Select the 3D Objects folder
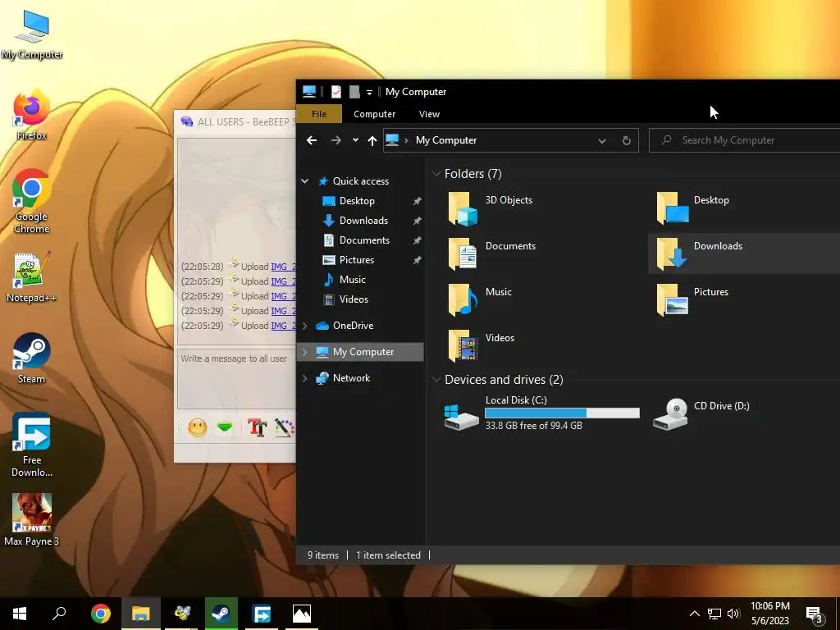Viewport: 840px width, 630px height. click(491, 208)
